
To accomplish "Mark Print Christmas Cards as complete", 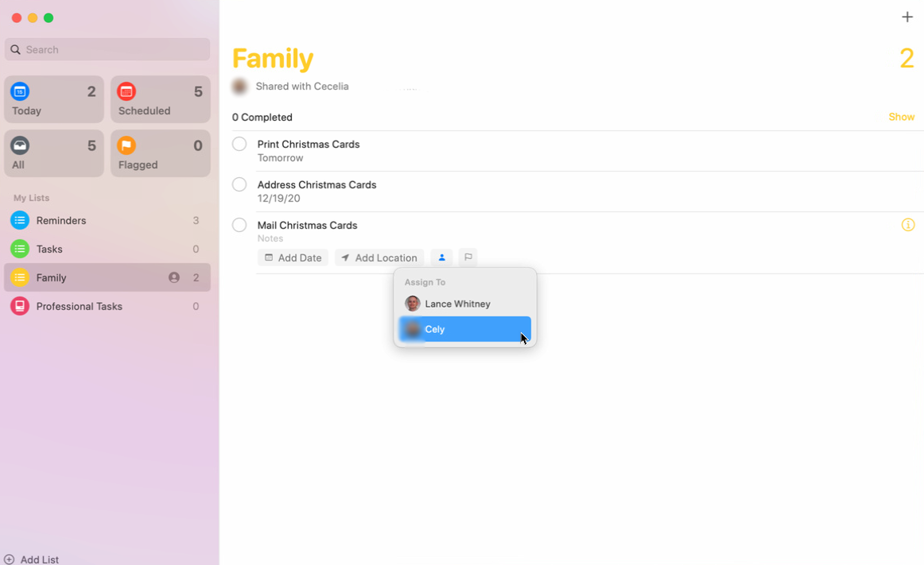I will pos(239,144).
